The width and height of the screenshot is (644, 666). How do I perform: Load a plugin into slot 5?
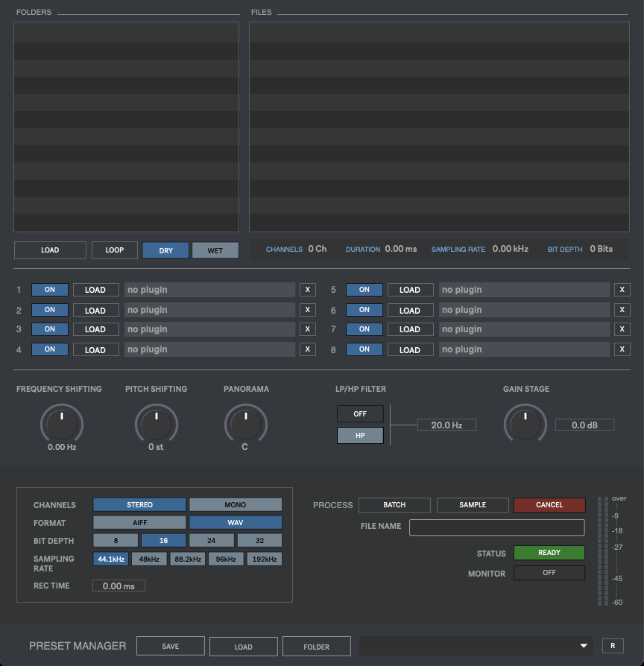(x=410, y=289)
